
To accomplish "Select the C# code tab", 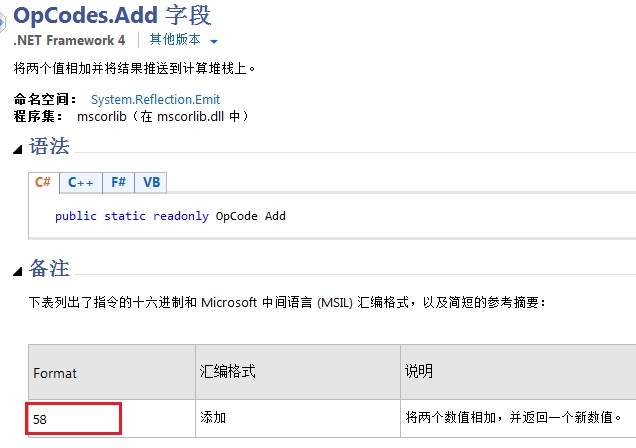I will click(43, 182).
